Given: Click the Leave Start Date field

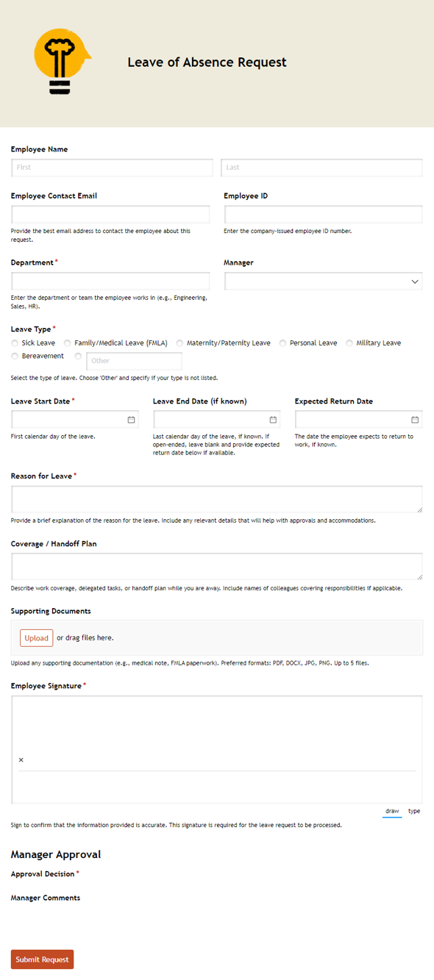Looking at the screenshot, I should tap(75, 420).
